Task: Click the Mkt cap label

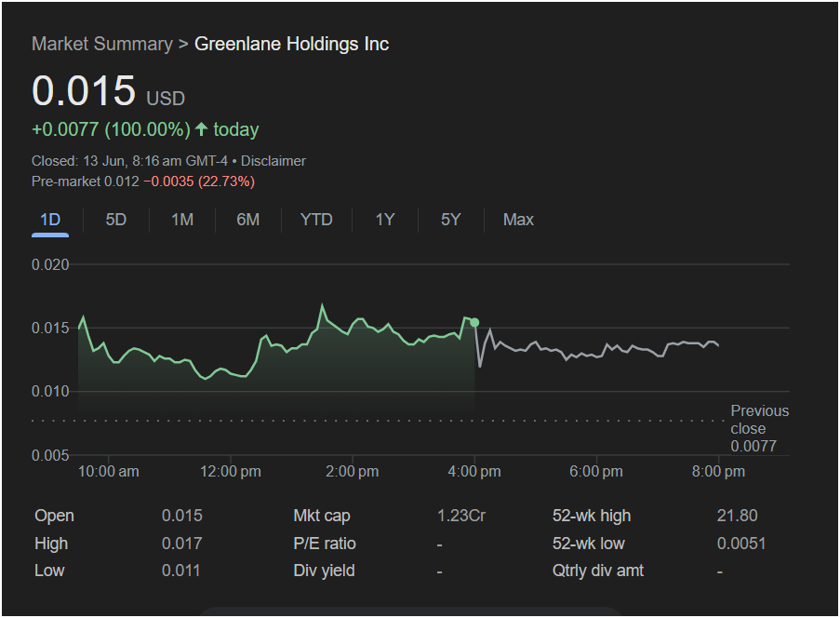Action: pyautogui.click(x=322, y=516)
